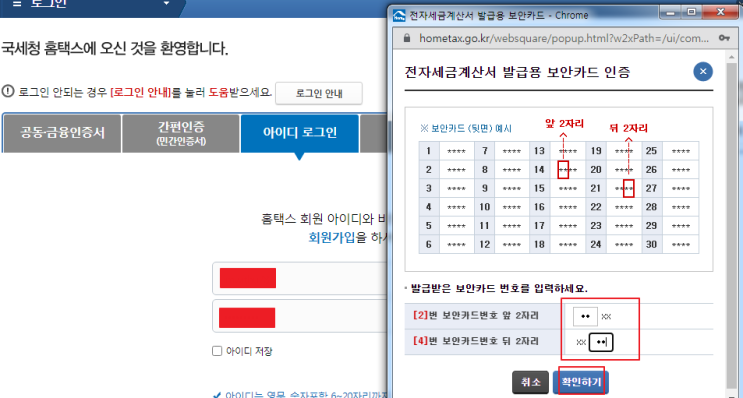Click the ID input field on login page
Viewport: 743px width, 398px height.
pyautogui.click(x=300, y=278)
